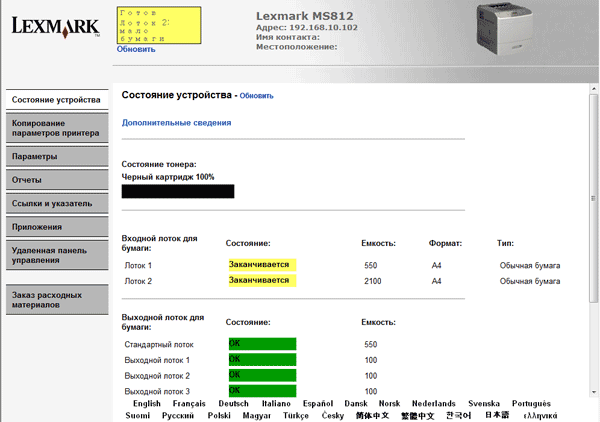Screen dimensions: 600x422
Task: Click Лоток 2 row label
Action: [x=138, y=281]
